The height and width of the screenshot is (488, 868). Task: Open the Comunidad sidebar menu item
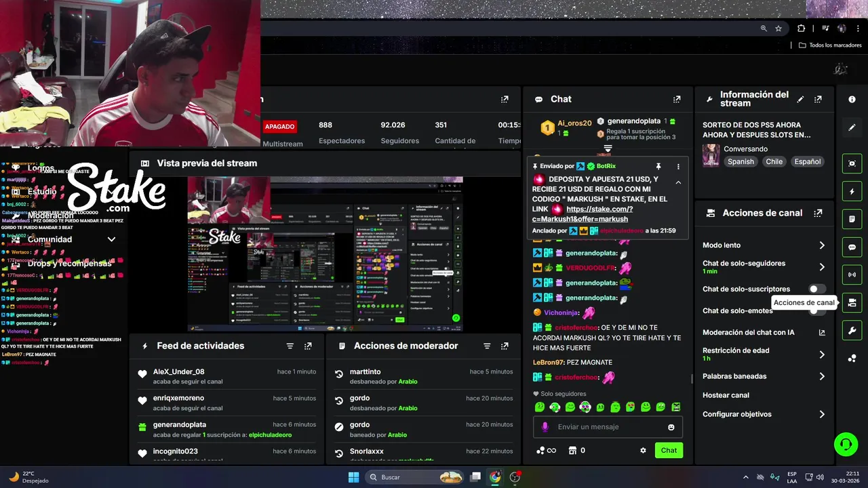[x=50, y=239]
